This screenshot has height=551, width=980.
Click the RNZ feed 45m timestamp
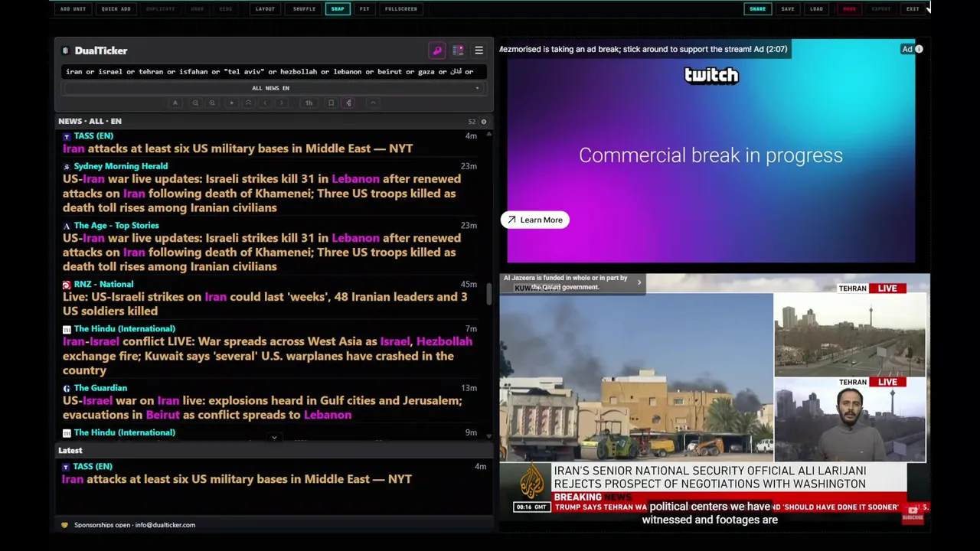tap(469, 284)
